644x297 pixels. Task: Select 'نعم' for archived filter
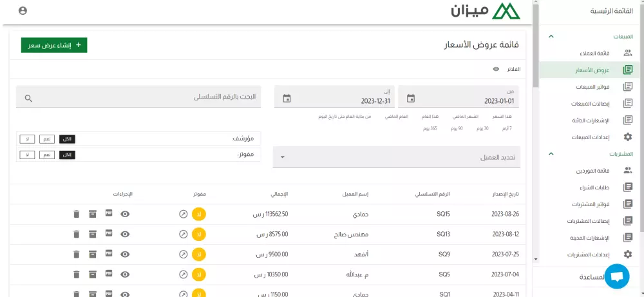[x=47, y=139]
